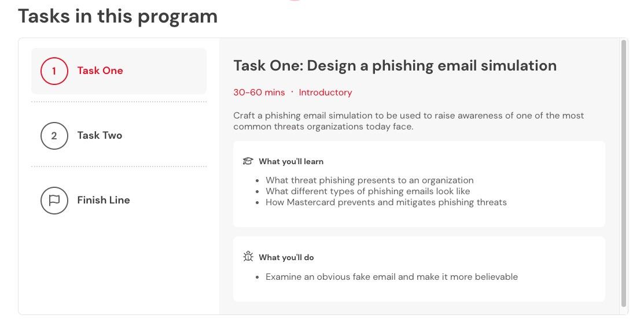Click the Tasks in this program title
This screenshot has width=644, height=322.
(x=117, y=17)
